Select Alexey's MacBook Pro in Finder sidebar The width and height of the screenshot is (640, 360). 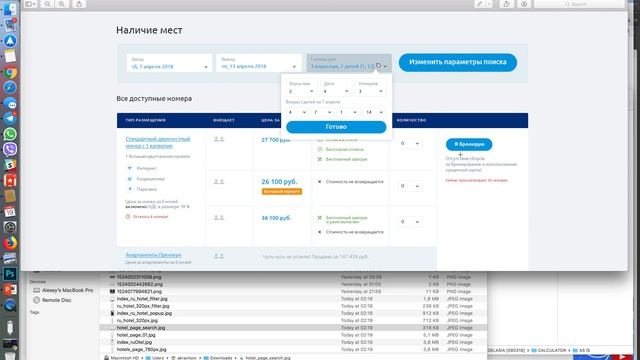tap(63, 290)
